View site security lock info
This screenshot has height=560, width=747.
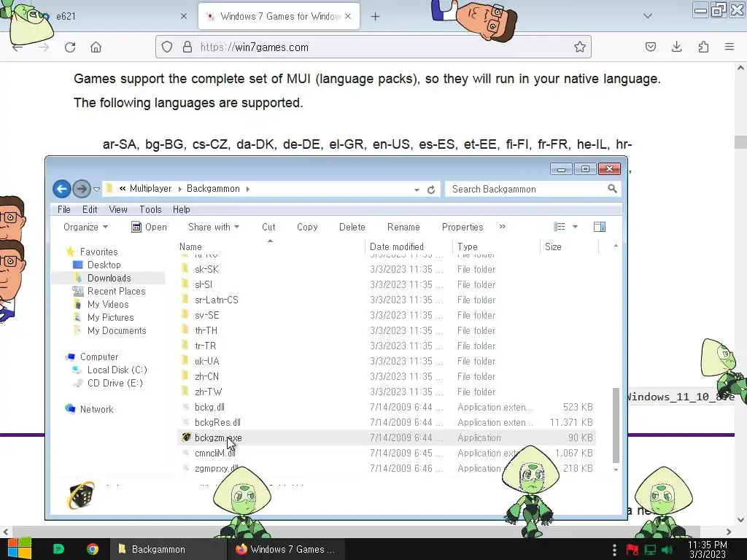tap(187, 47)
